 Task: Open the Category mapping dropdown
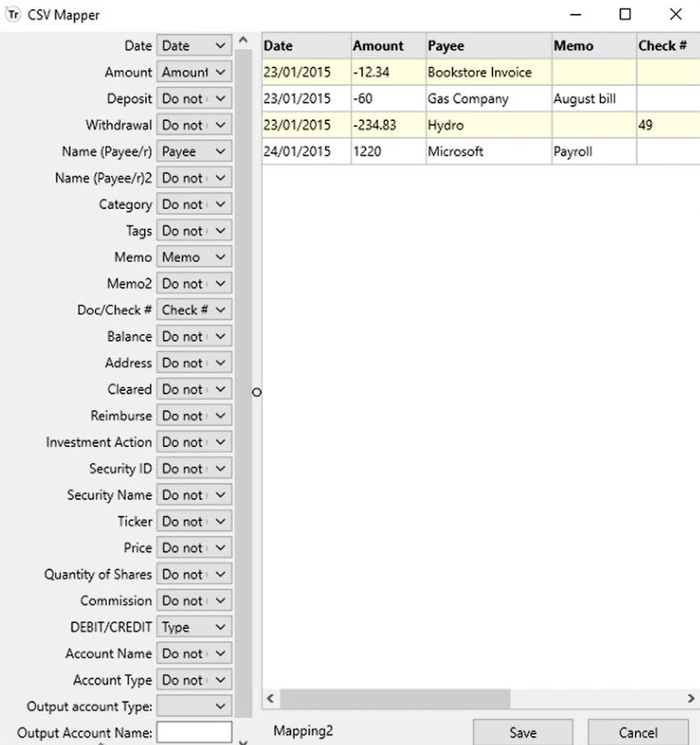[194, 204]
